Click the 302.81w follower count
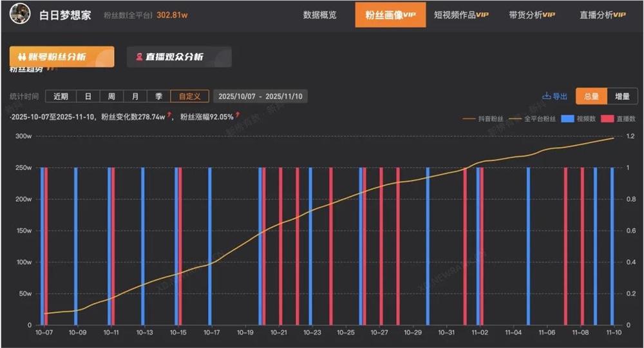 [x=172, y=15]
